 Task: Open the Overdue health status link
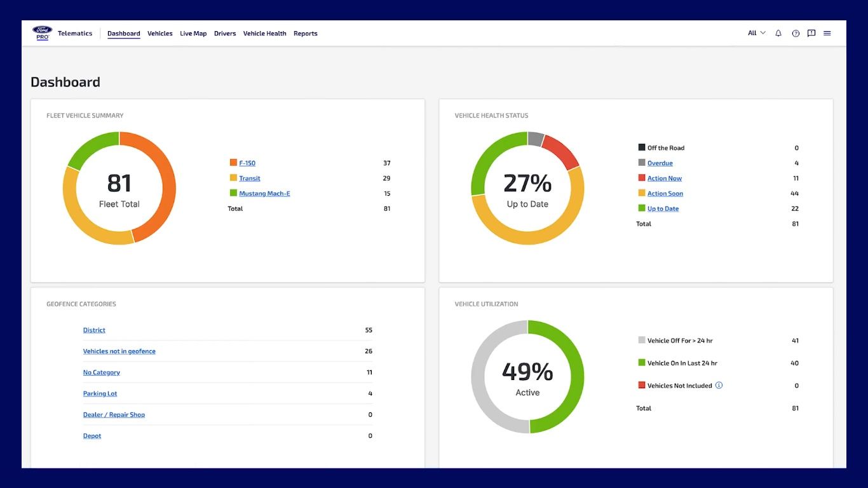(660, 163)
